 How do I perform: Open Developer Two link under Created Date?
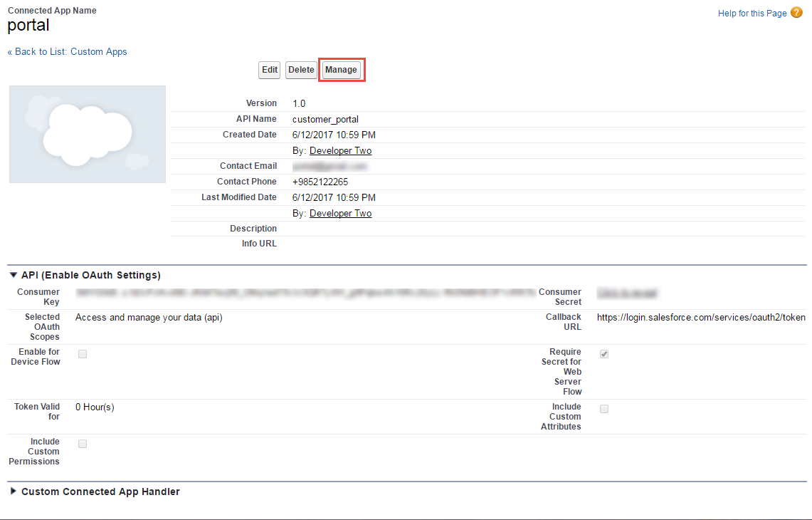pos(340,151)
